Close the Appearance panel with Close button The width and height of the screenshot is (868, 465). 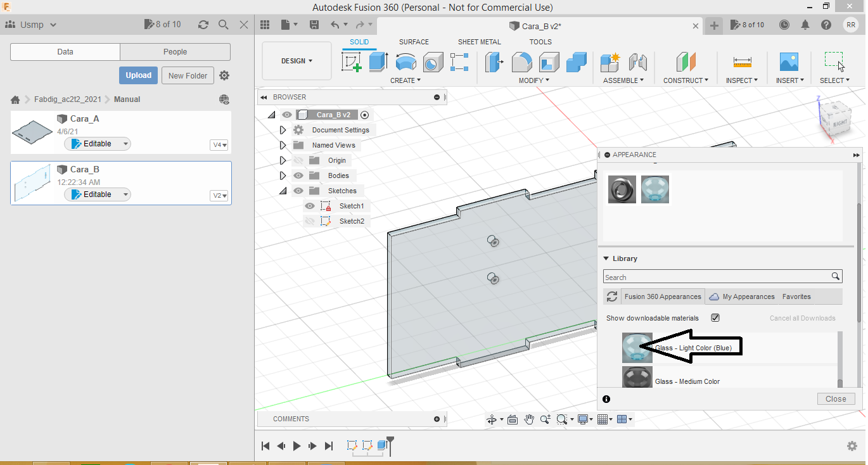click(x=836, y=398)
